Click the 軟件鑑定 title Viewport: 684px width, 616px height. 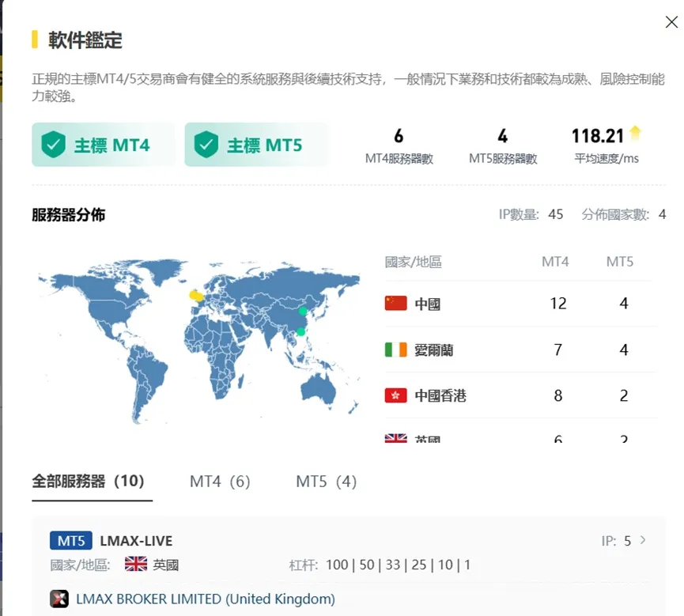(85, 40)
